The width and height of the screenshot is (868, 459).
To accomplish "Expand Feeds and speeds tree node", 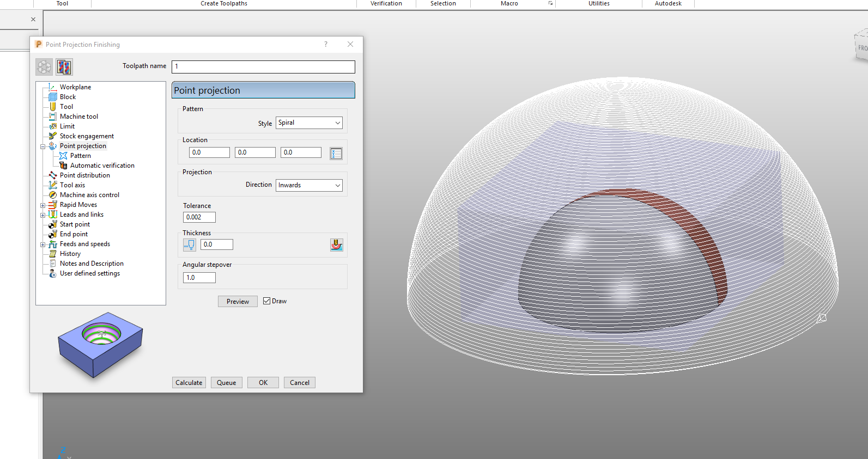I will [x=43, y=244].
